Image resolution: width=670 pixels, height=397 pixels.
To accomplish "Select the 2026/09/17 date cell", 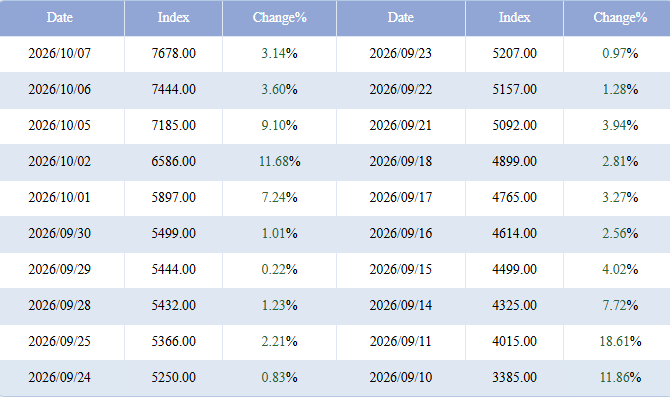I will point(401,197).
